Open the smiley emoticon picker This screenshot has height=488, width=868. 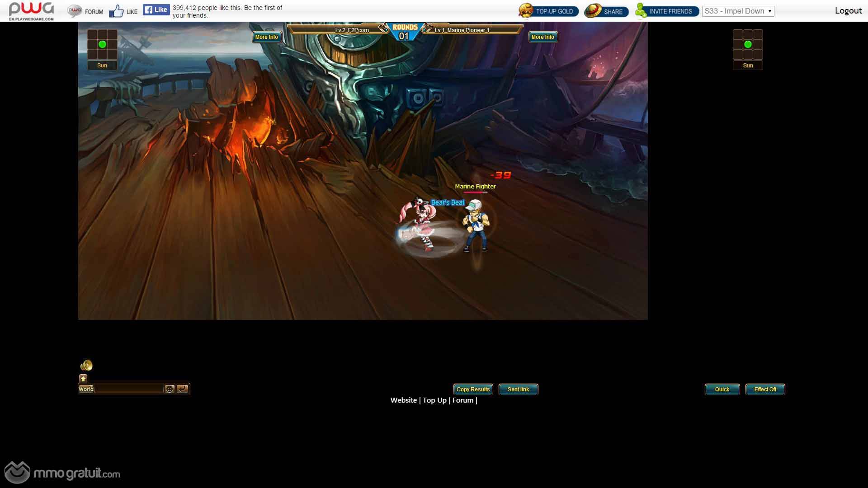[x=170, y=389]
